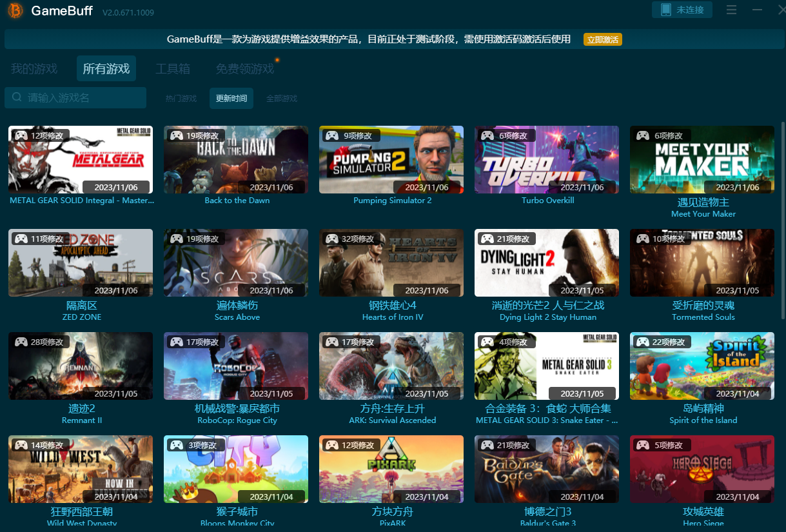Click the "Tormented Souls" title text
The height and width of the screenshot is (532, 786).
point(703,317)
